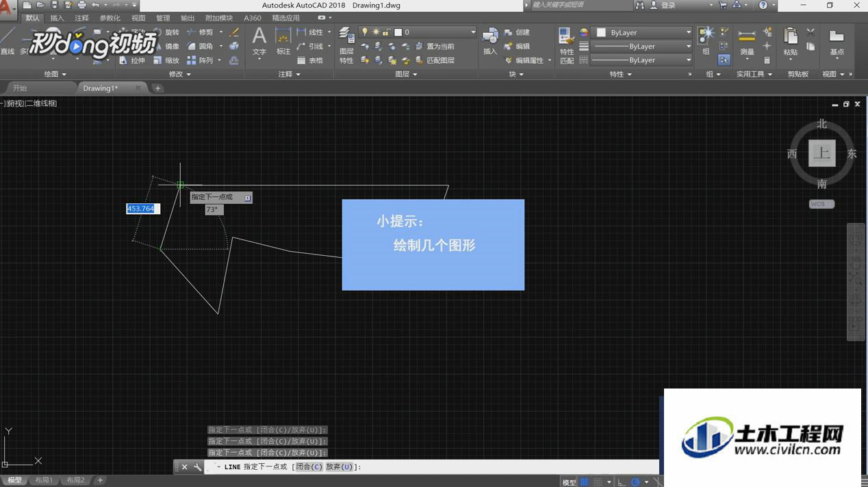868x487 pixels.
Task: Switch to the 参数化 ribbon tab
Action: pos(110,18)
